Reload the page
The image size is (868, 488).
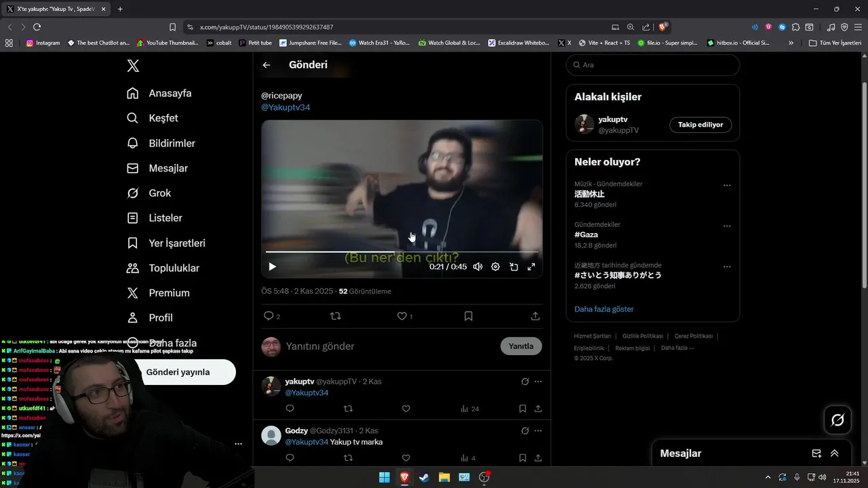pos(37,27)
